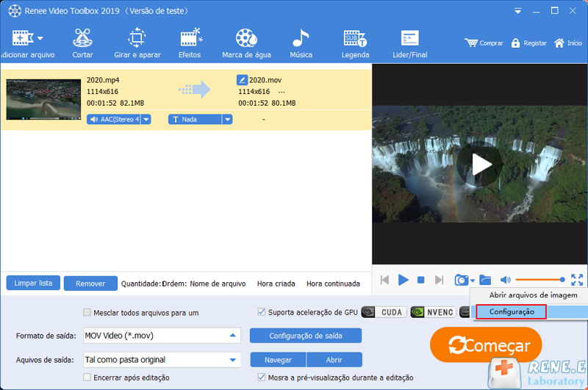Image resolution: width=588 pixels, height=390 pixels.
Task: Sort by Nome de arquivo
Action: 218,284
